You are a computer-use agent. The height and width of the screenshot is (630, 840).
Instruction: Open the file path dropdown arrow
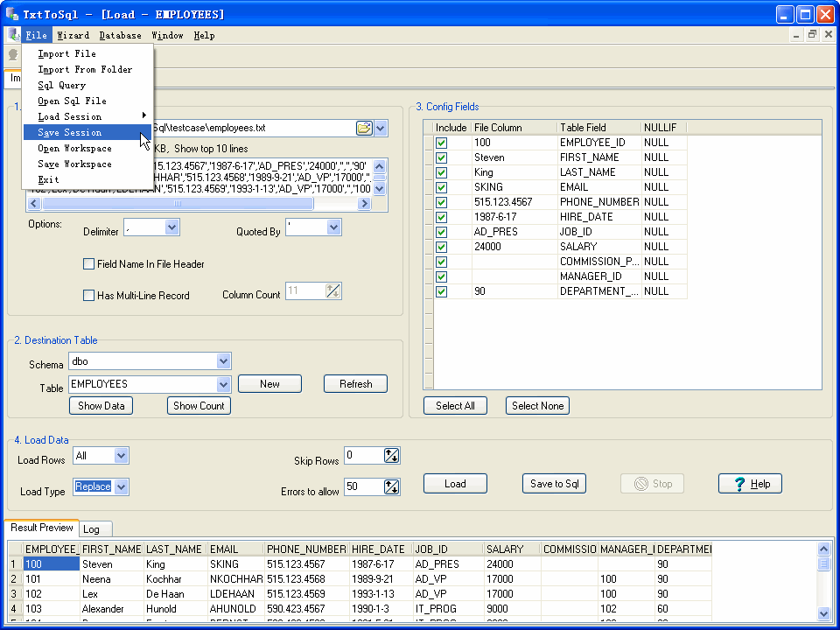(381, 128)
